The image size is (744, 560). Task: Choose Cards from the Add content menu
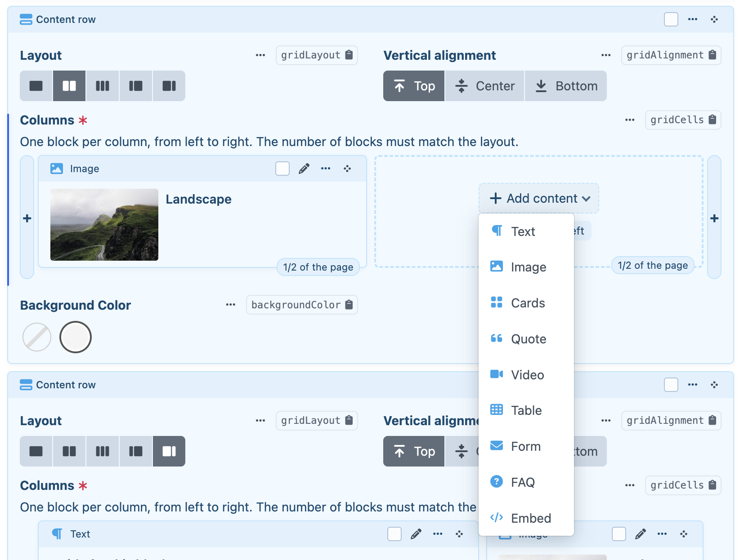(x=526, y=303)
